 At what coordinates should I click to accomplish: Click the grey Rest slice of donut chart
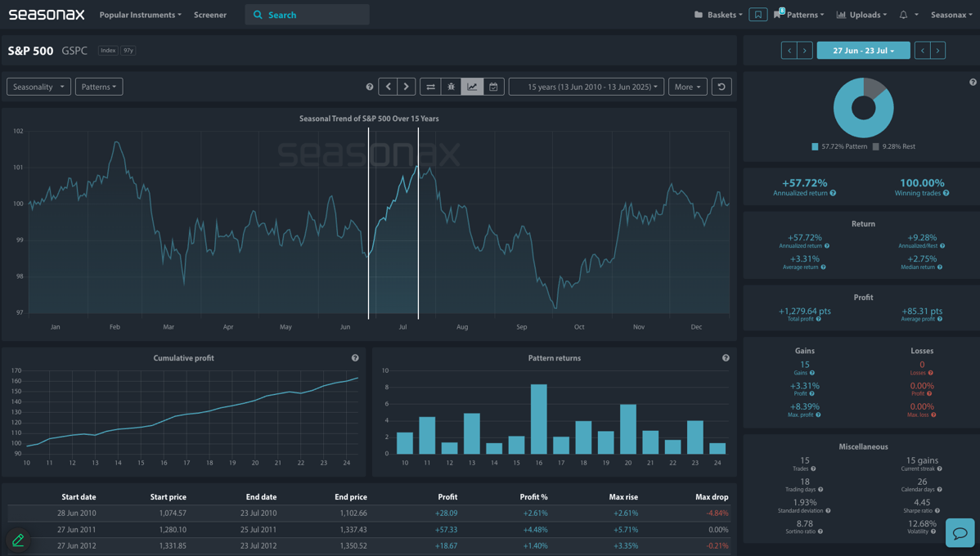(874, 87)
